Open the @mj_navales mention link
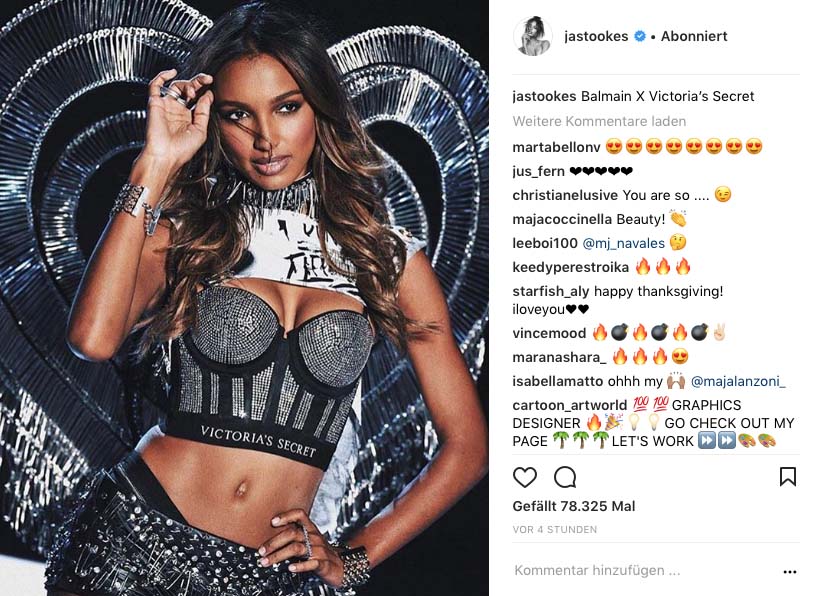The height and width of the screenshot is (596, 821). [x=623, y=244]
